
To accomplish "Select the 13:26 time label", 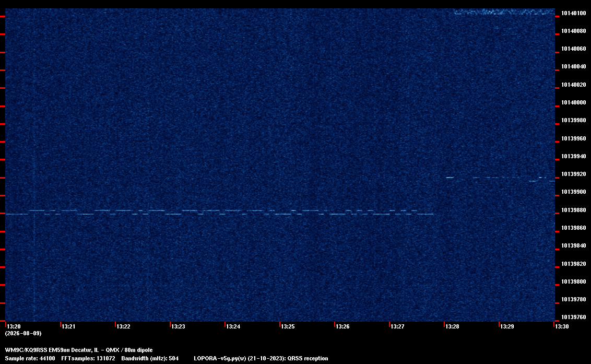I will click(342, 326).
